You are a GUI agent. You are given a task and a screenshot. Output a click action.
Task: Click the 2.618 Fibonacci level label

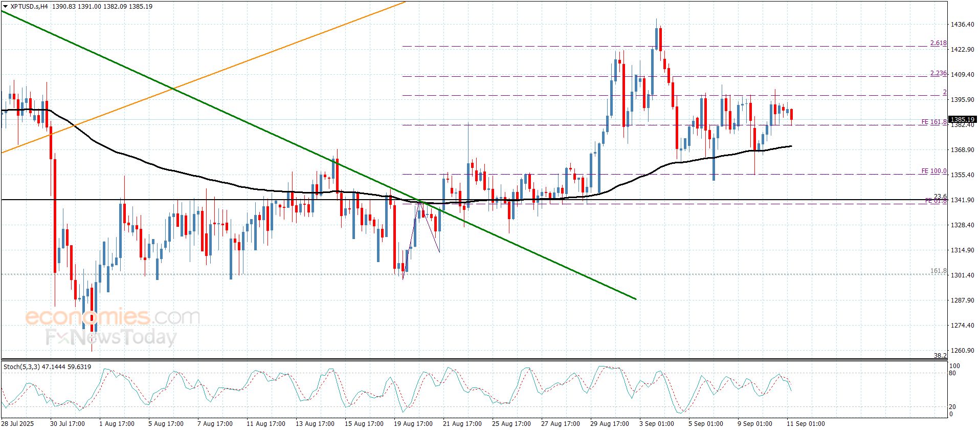point(938,43)
